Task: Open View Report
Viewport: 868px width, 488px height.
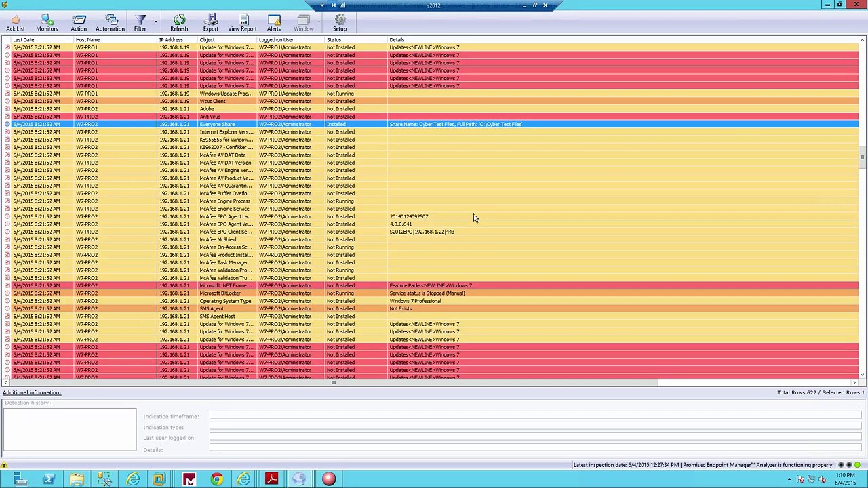Action: click(x=242, y=23)
